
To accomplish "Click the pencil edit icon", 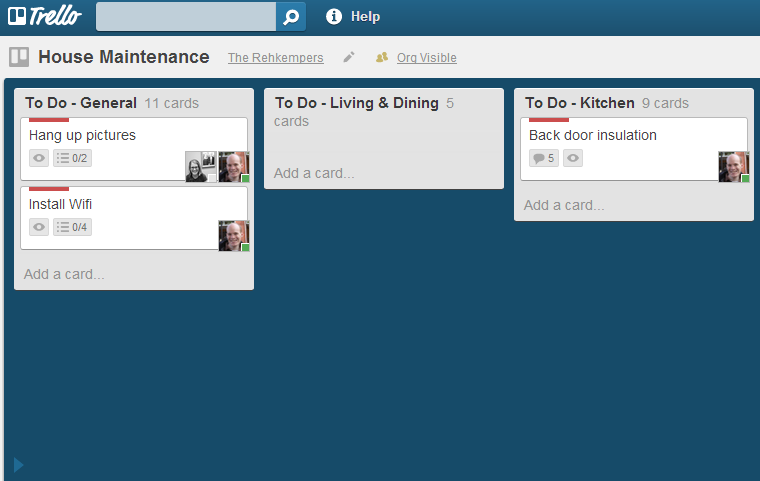I will [x=348, y=57].
